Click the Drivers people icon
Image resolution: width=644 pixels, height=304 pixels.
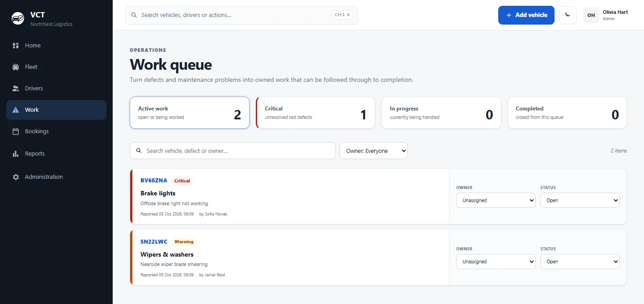16,89
